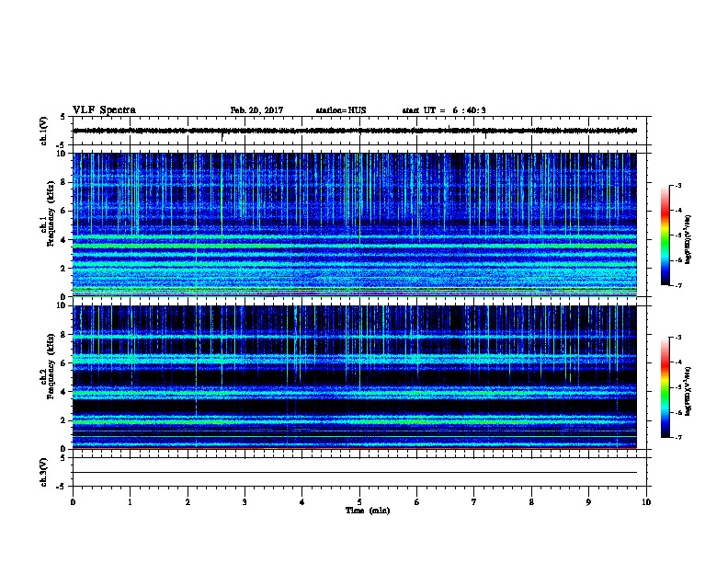Click time-axis tick label "5"

pos(359,502)
